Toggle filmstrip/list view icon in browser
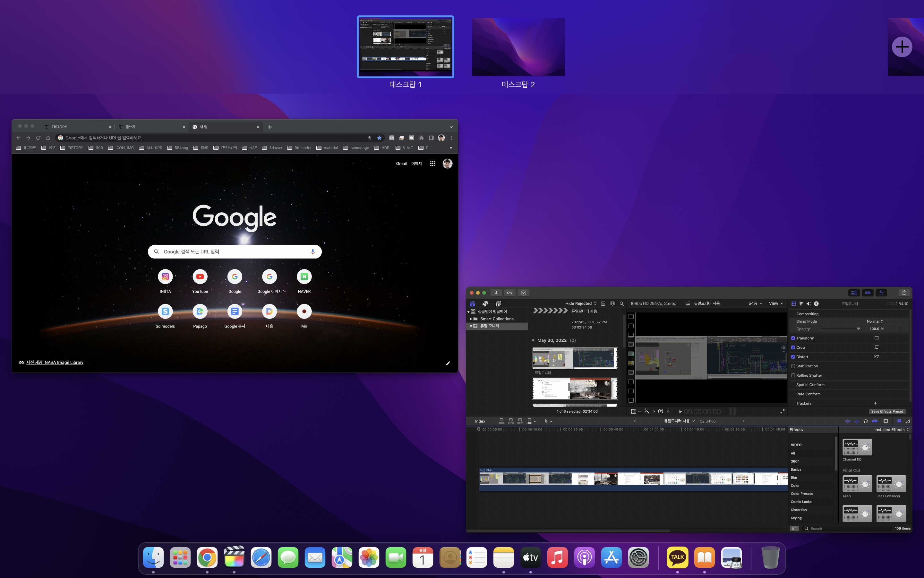 603,303
